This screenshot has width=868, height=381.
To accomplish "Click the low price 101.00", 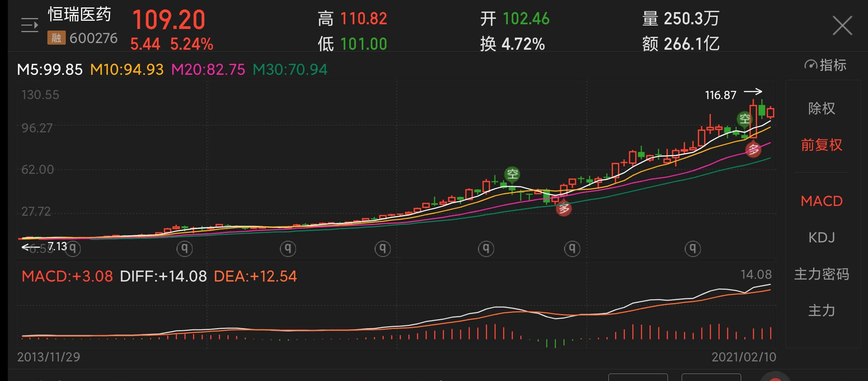I will [364, 44].
